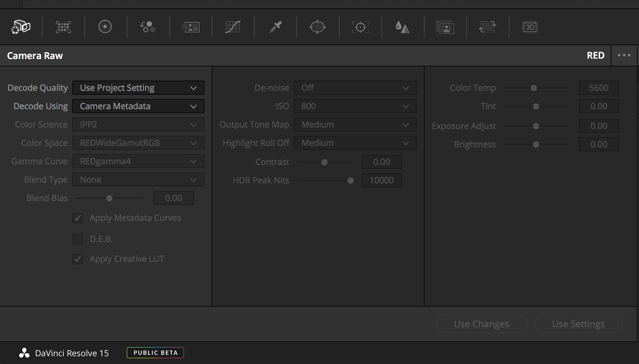Screen dimensions: 639x364
Task: Click the Blend Bias slider handle
Action: (109, 198)
